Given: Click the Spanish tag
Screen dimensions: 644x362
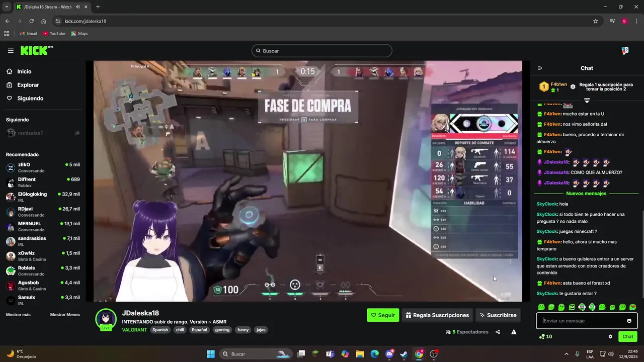Looking at the screenshot, I should (x=160, y=330).
